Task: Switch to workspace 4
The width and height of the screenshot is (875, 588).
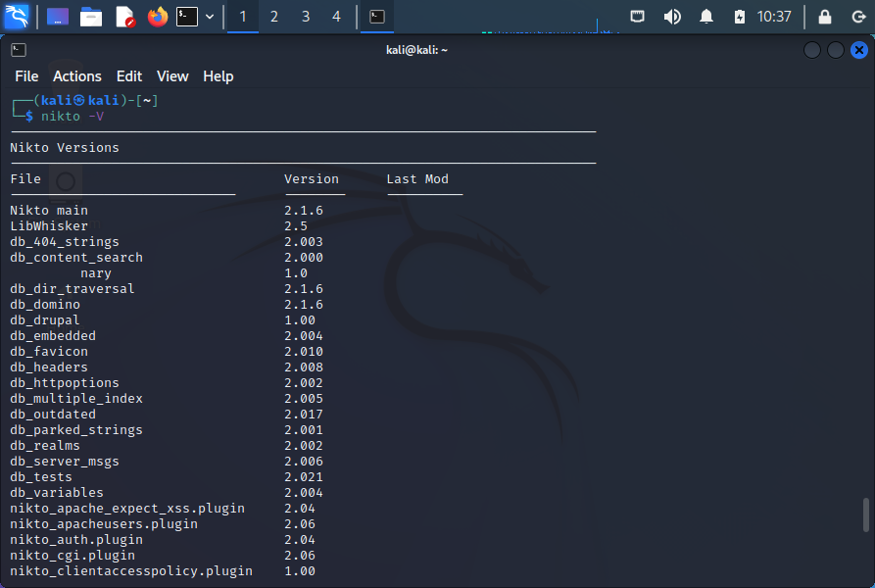Action: tap(336, 17)
